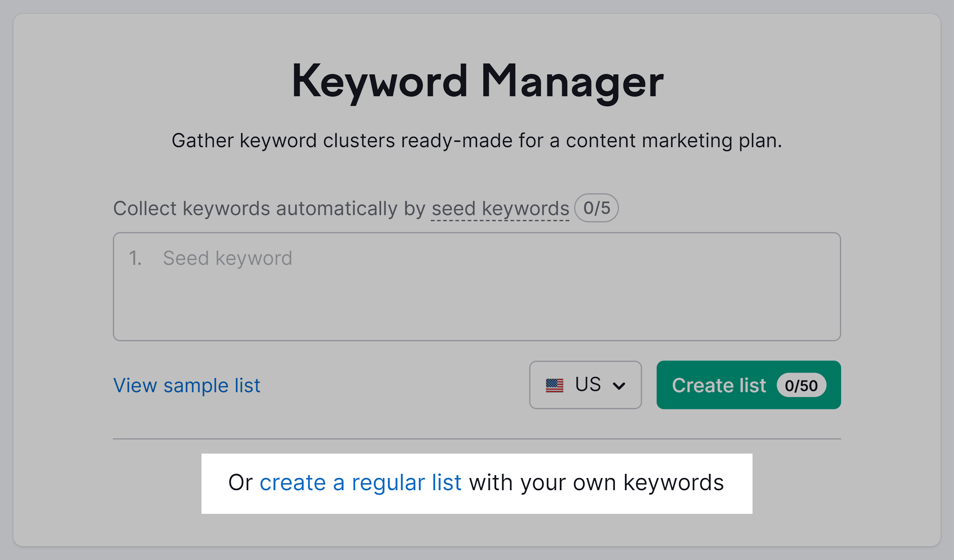Open the country selector dropdown

click(x=586, y=385)
